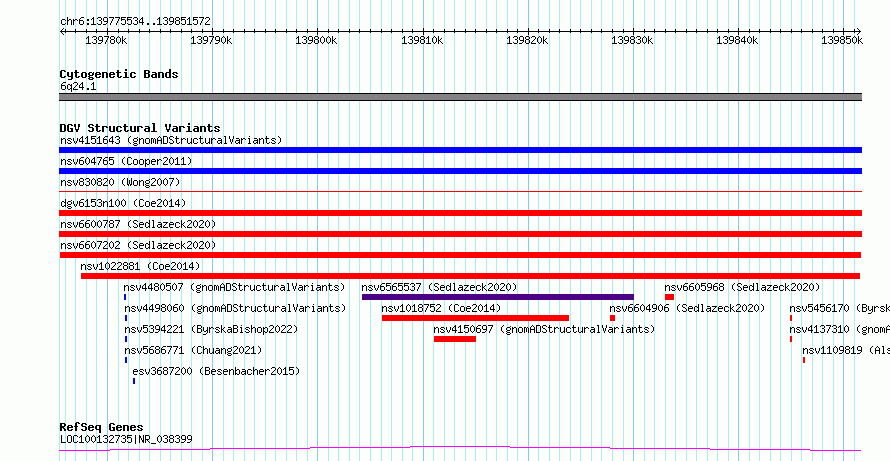
Task: Select the blue nsv4151643 variant bar
Action: (460, 150)
